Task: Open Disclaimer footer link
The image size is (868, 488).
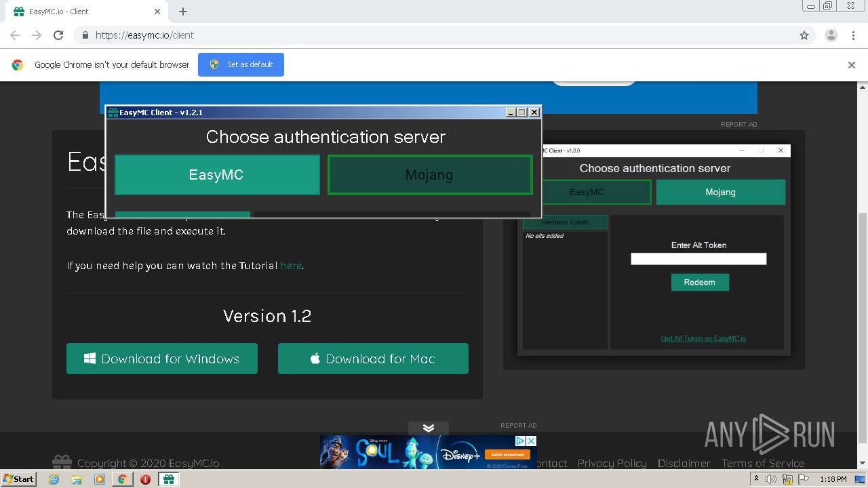Action: click(x=684, y=463)
